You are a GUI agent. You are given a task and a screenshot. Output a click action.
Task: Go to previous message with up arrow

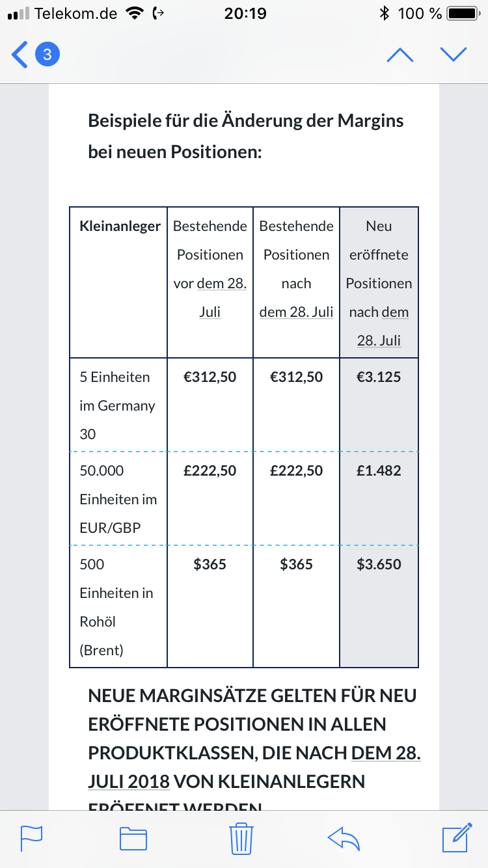(400, 55)
